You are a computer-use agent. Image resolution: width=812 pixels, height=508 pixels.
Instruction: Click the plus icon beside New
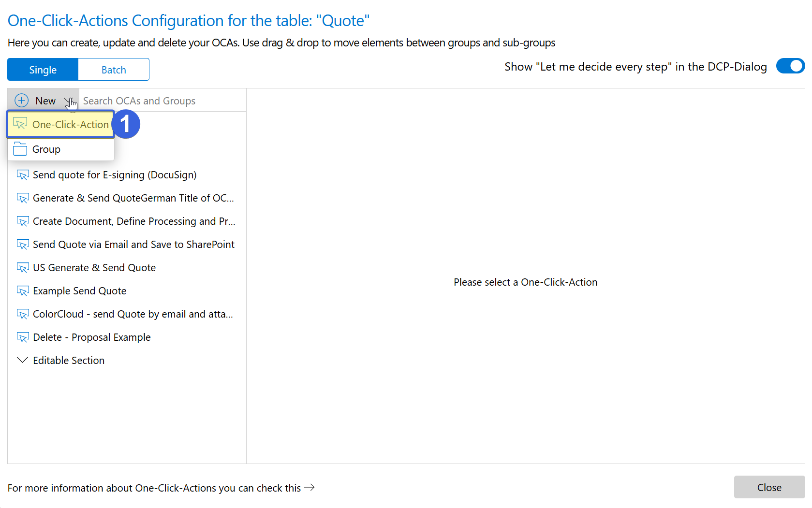coord(22,101)
